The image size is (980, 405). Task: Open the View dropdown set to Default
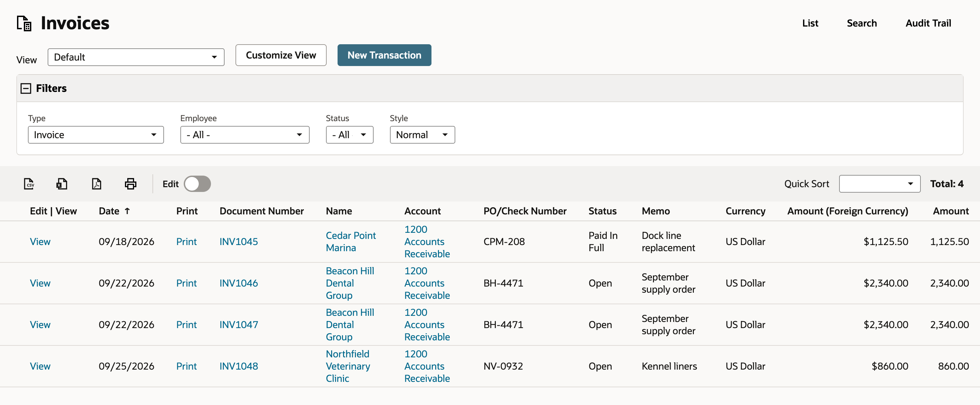click(136, 57)
